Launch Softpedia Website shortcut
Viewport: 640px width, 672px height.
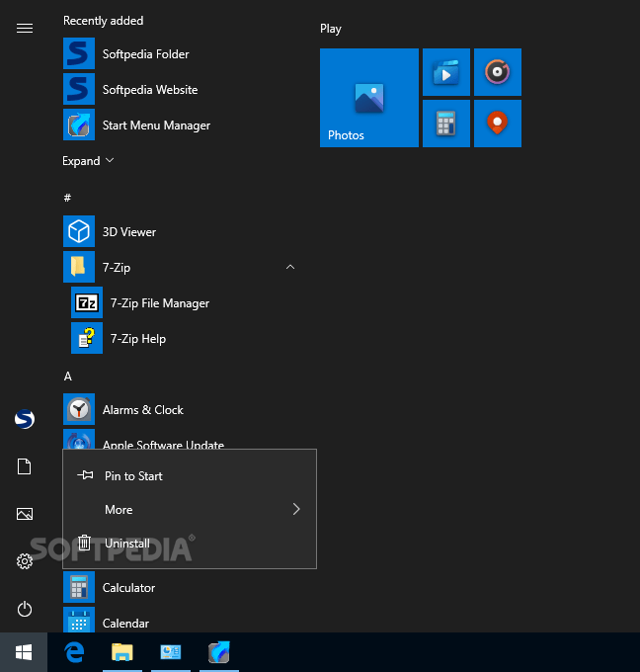click(x=180, y=89)
